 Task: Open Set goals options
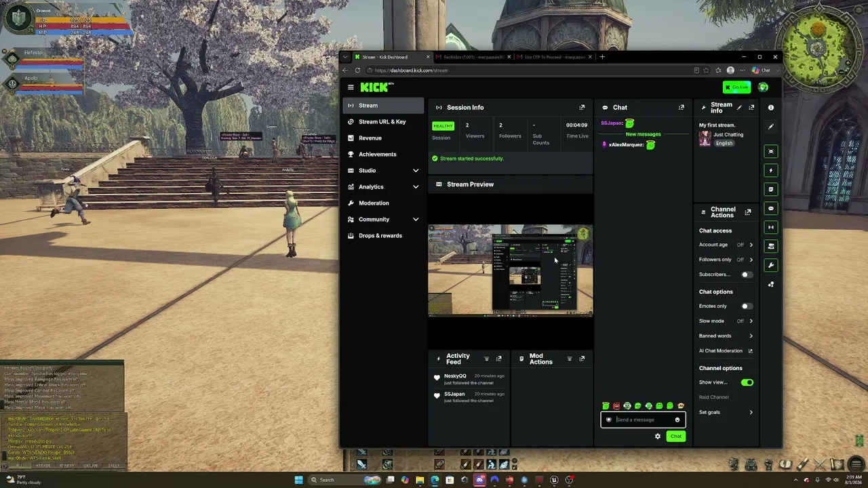(x=726, y=412)
